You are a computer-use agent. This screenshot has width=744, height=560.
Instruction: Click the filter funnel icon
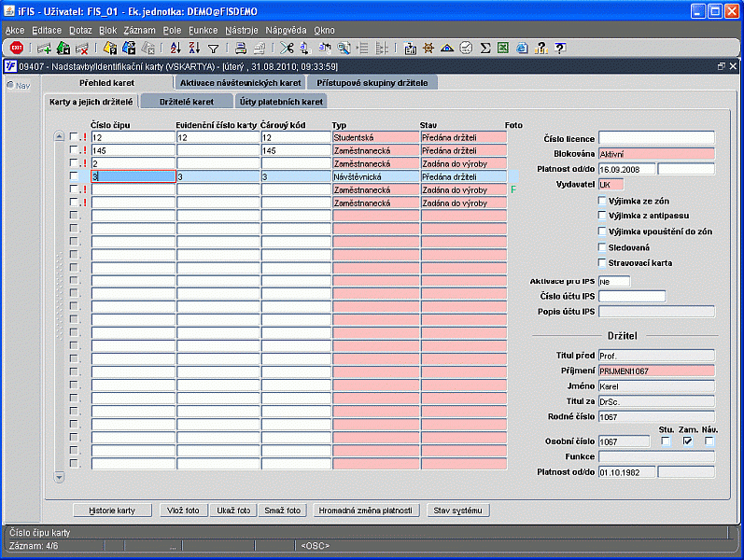coord(214,49)
